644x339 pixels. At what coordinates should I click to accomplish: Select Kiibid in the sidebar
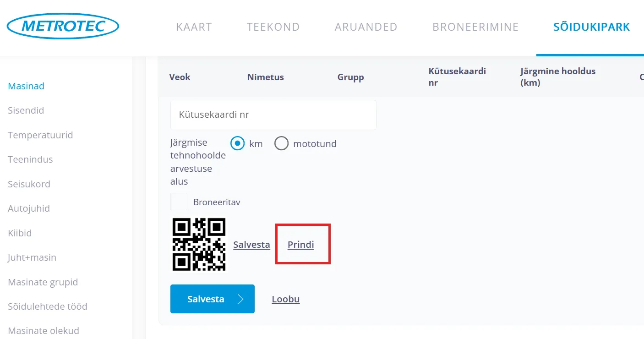coord(20,233)
